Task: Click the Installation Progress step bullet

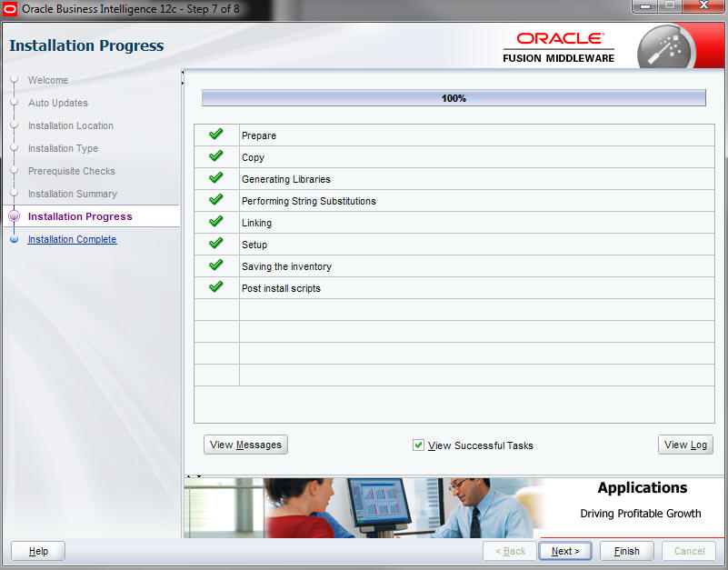Action: (x=15, y=216)
